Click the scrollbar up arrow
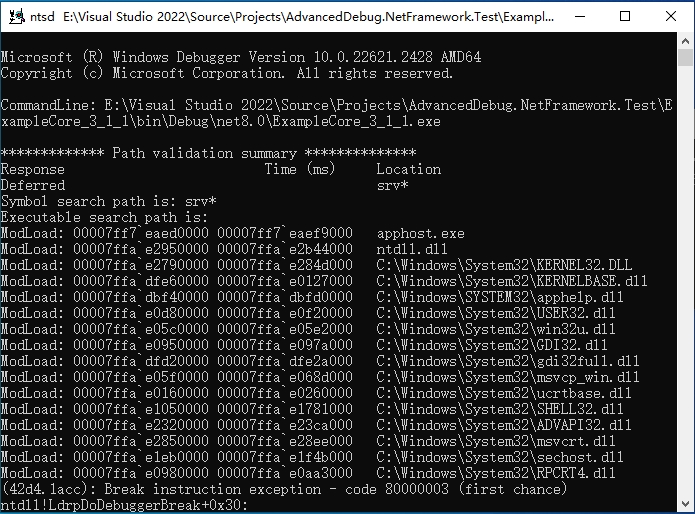695x514 pixels. coord(685,41)
